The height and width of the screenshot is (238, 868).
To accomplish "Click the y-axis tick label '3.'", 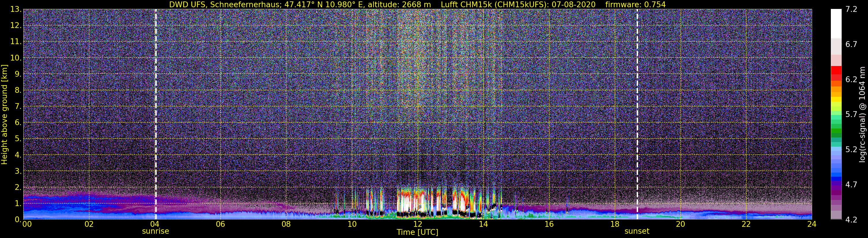I will (x=18, y=171).
